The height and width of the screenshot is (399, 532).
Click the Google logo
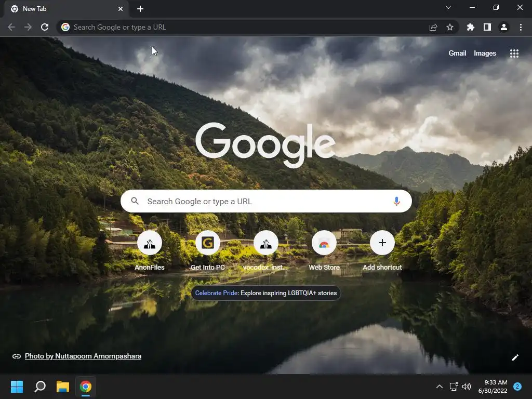(x=265, y=145)
